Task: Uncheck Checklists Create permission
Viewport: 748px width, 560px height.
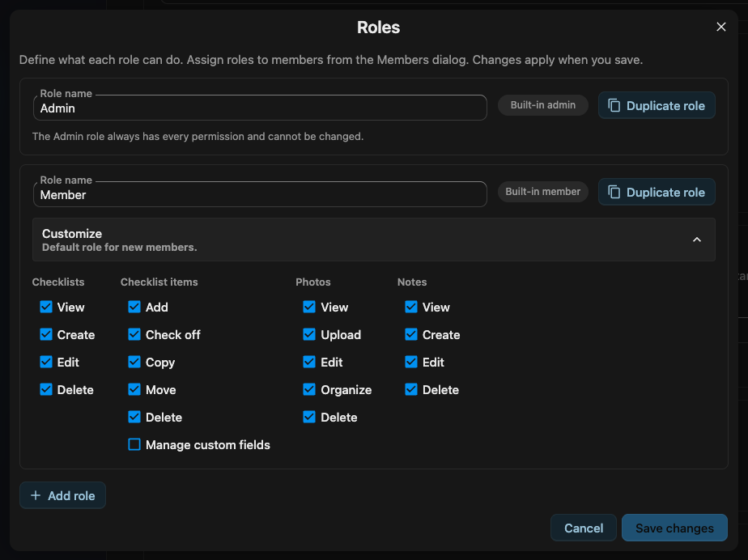Action: click(46, 334)
